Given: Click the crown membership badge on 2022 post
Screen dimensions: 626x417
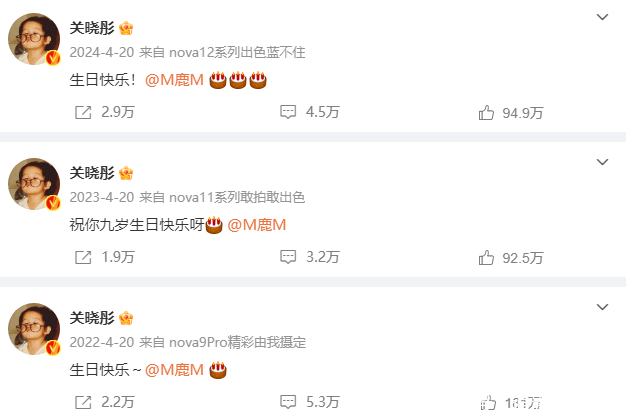Looking at the screenshot, I should 126,318.
